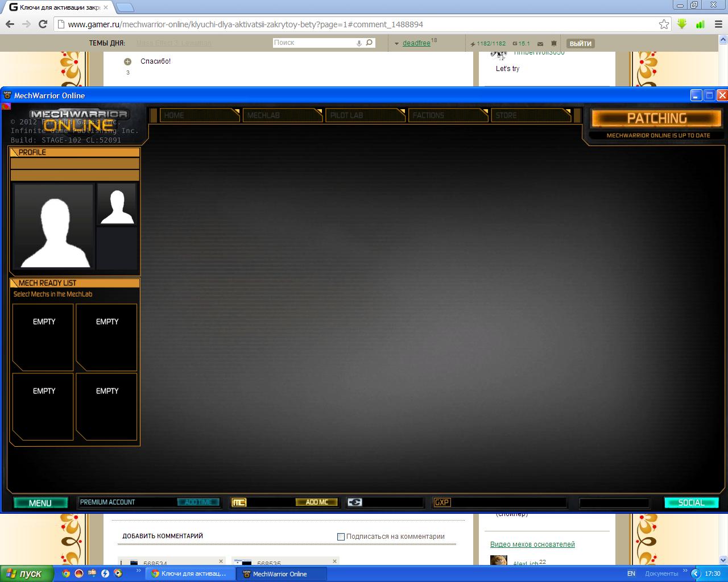This screenshot has width=728, height=582.
Task: Click the Документы toolbar on taskbar
Action: (x=661, y=573)
